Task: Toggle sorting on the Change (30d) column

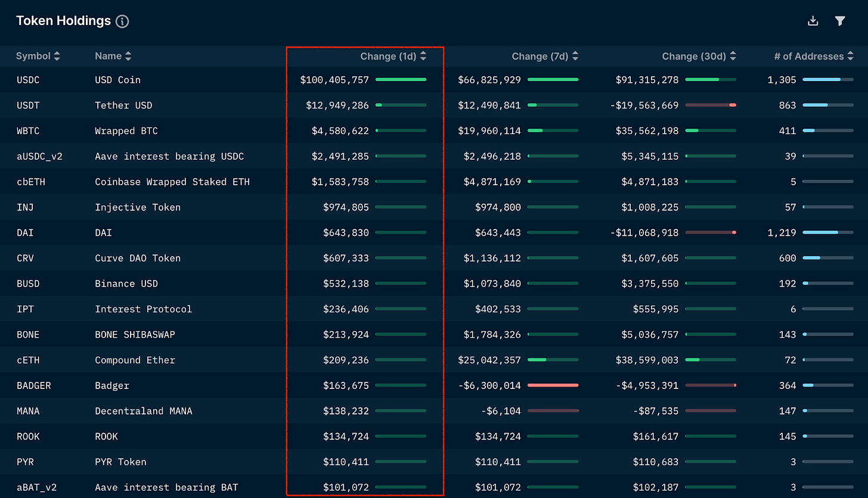Action: pos(734,56)
